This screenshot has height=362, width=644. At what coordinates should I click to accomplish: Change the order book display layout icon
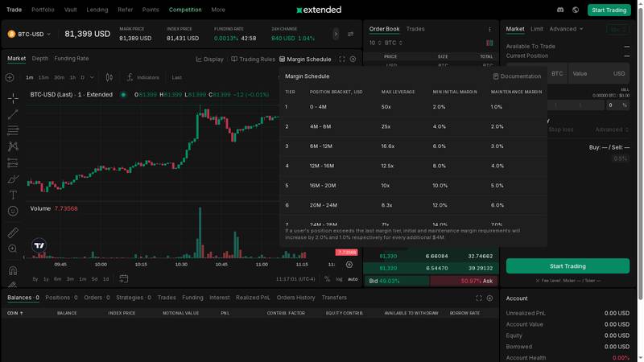[489, 43]
